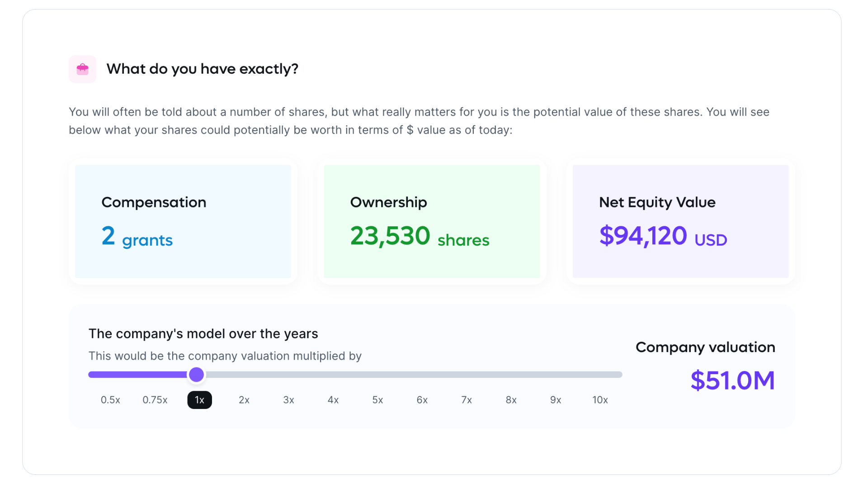868x488 pixels.
Task: Open the Net Equity Value card
Action: pos(680,221)
